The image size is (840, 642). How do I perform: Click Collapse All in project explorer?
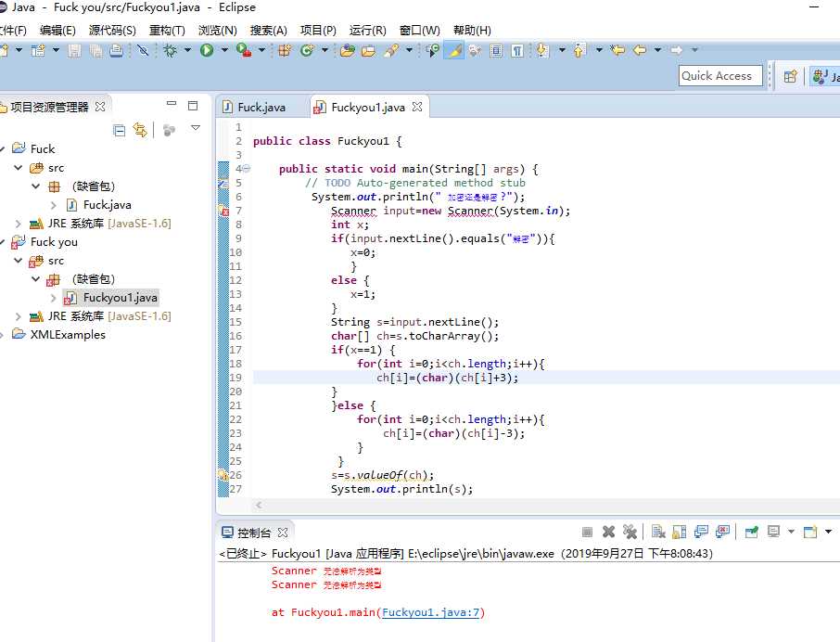[120, 130]
